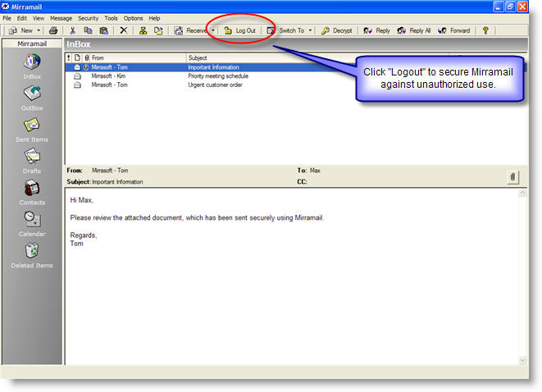542x392 pixels.
Task: Open the Help menu
Action: [154, 18]
